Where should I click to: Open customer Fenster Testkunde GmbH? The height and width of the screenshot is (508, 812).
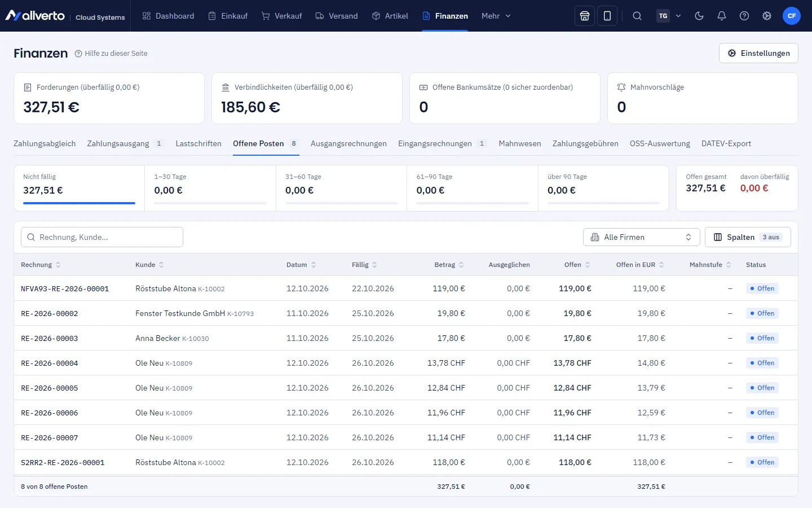180,313
